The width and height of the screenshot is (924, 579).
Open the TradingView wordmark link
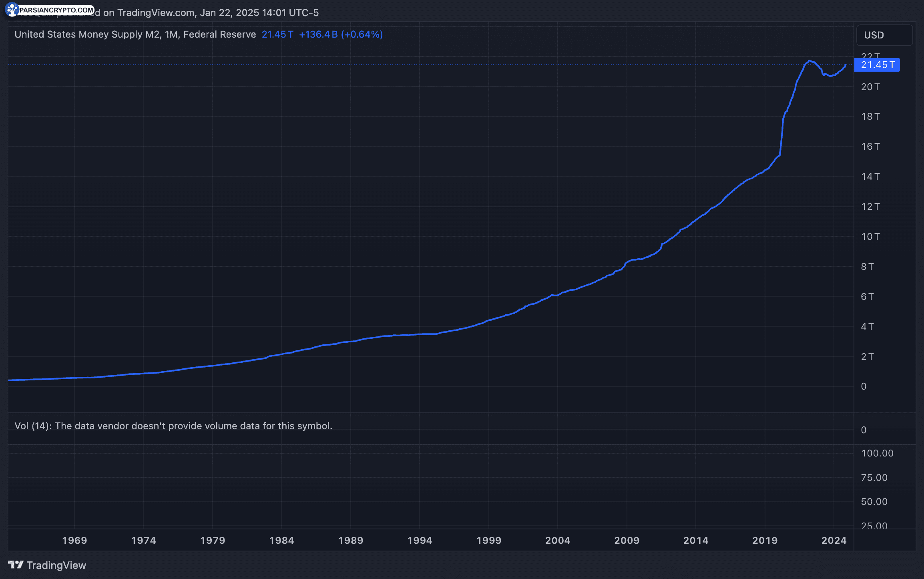coord(56,565)
